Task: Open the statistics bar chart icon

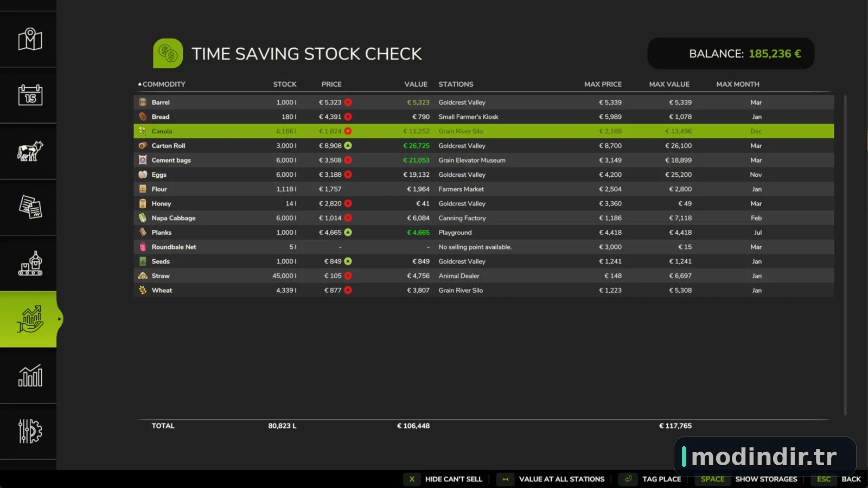Action: [30, 375]
